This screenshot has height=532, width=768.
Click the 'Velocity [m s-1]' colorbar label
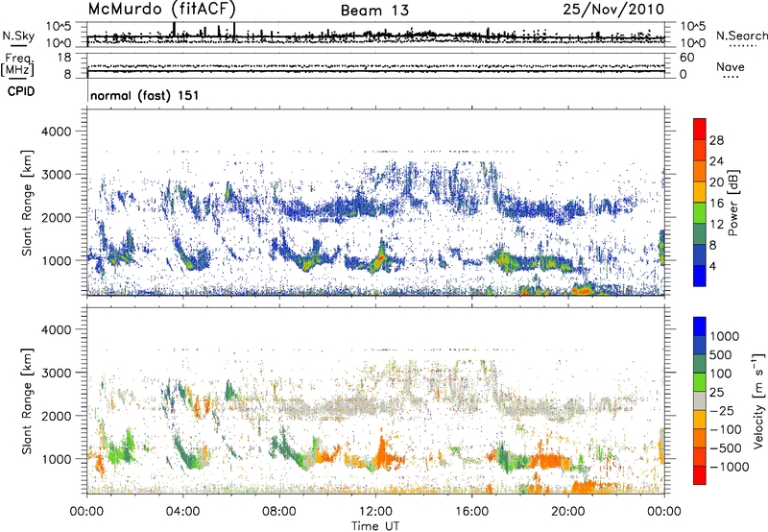click(x=758, y=400)
